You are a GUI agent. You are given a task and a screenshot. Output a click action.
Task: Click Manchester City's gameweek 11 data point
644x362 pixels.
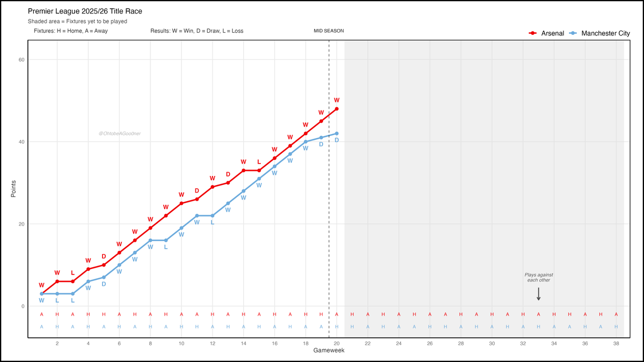[197, 216]
